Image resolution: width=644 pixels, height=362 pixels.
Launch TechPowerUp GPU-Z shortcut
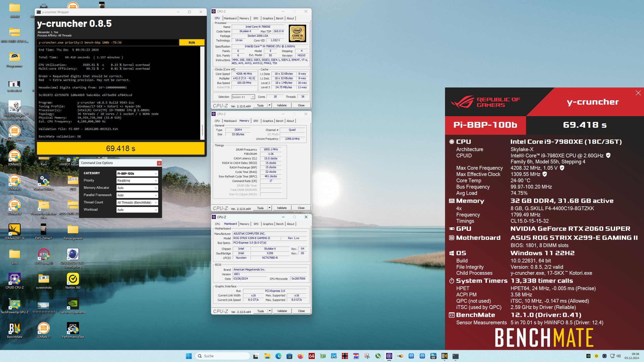click(15, 306)
